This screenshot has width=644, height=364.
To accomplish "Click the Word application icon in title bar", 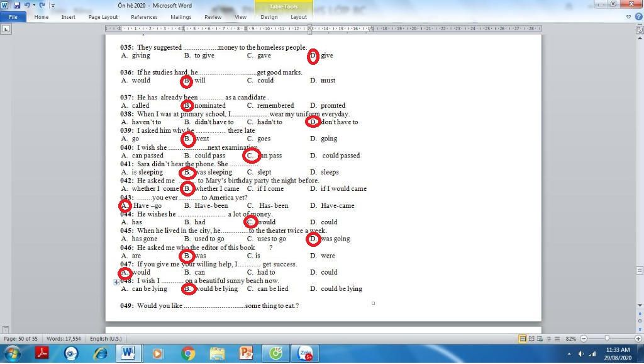I will click(4, 5).
